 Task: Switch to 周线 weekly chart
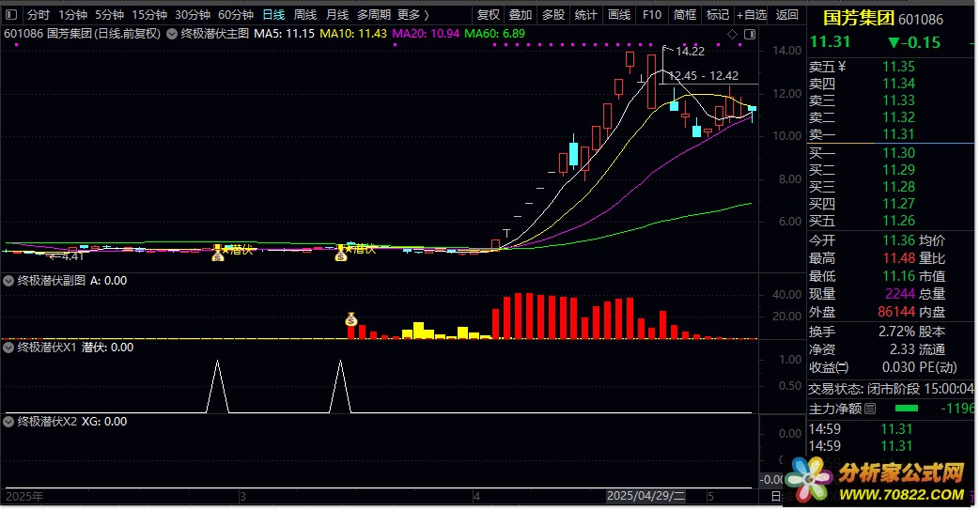(305, 14)
